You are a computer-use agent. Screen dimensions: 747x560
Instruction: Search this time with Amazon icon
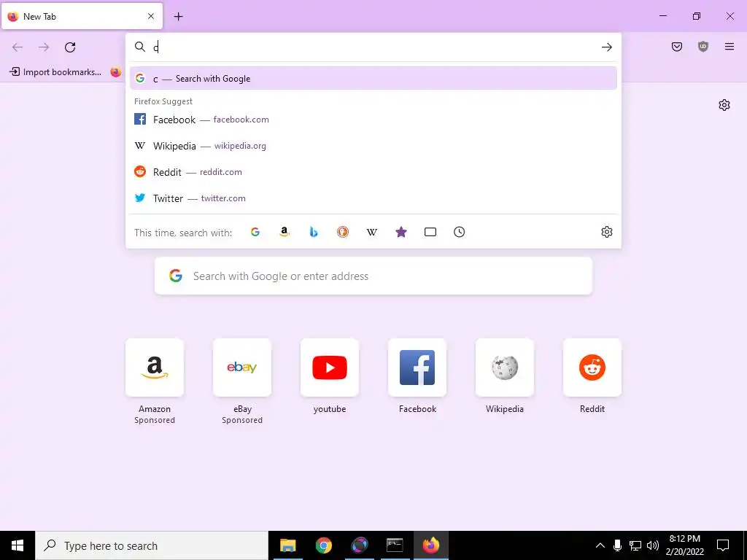(285, 232)
